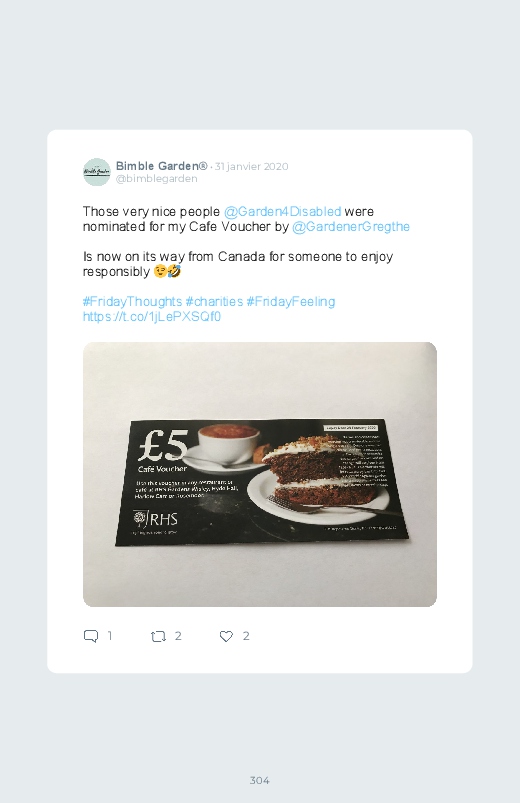Click the #charities hashtag

tap(214, 302)
